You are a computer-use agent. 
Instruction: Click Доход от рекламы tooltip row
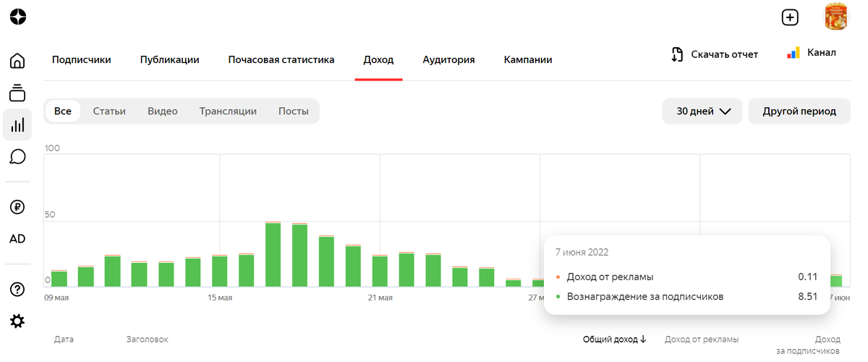(x=687, y=277)
